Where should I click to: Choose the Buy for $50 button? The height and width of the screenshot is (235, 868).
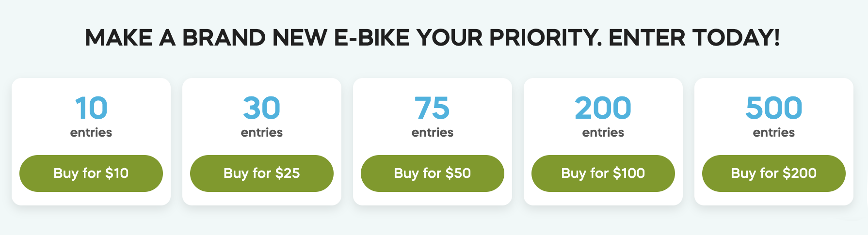(433, 173)
